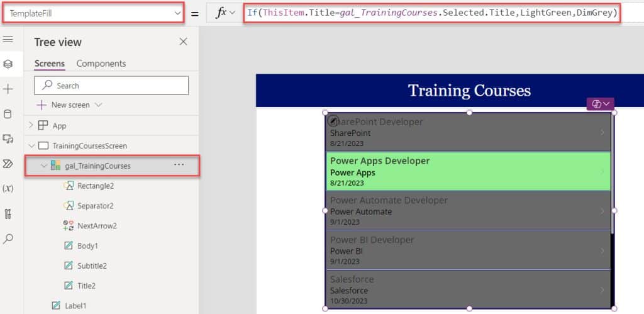Click the App icon in tree
Screen dimensions: 644x314
pos(43,125)
